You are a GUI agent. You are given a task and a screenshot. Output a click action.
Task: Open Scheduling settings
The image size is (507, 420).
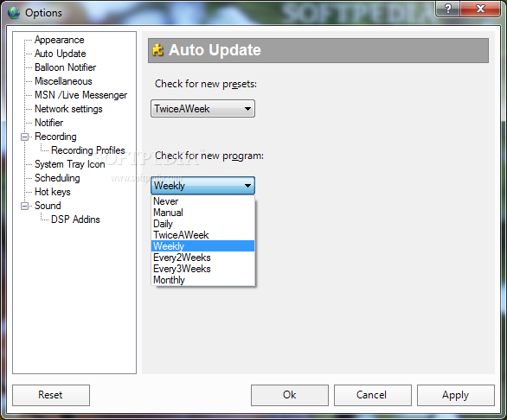57,178
